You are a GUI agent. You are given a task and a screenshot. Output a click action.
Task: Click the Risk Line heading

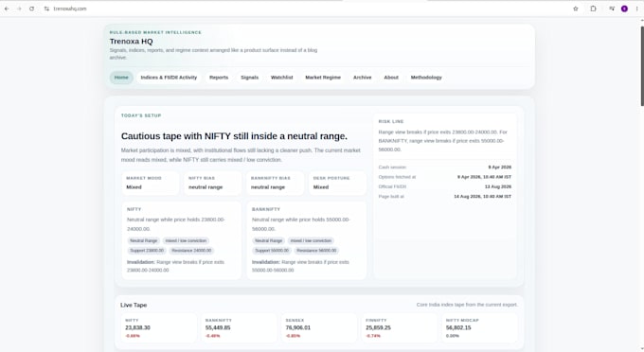point(391,121)
